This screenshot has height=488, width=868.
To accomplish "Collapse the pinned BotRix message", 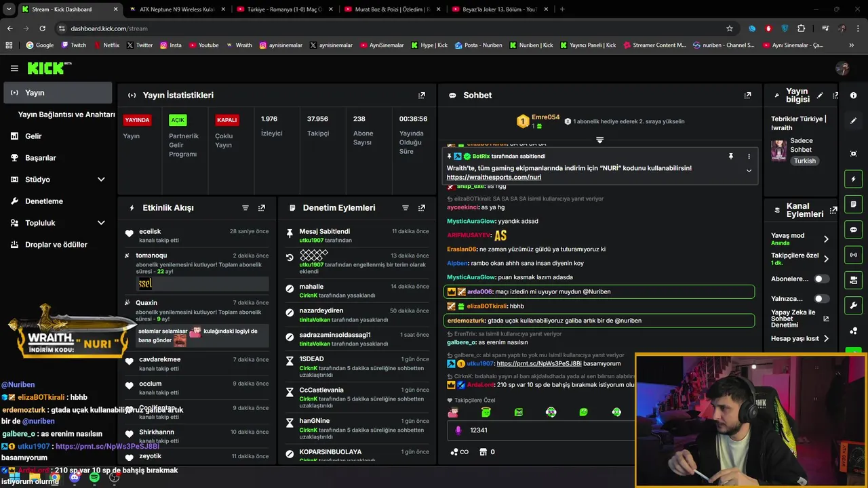I will [x=749, y=170].
